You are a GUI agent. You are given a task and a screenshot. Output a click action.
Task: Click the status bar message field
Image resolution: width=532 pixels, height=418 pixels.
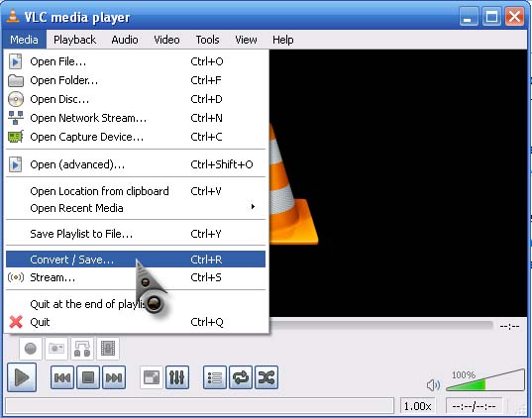click(x=200, y=406)
